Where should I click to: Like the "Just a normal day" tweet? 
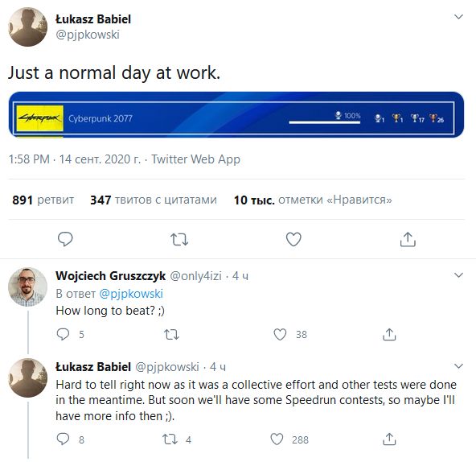click(x=293, y=239)
